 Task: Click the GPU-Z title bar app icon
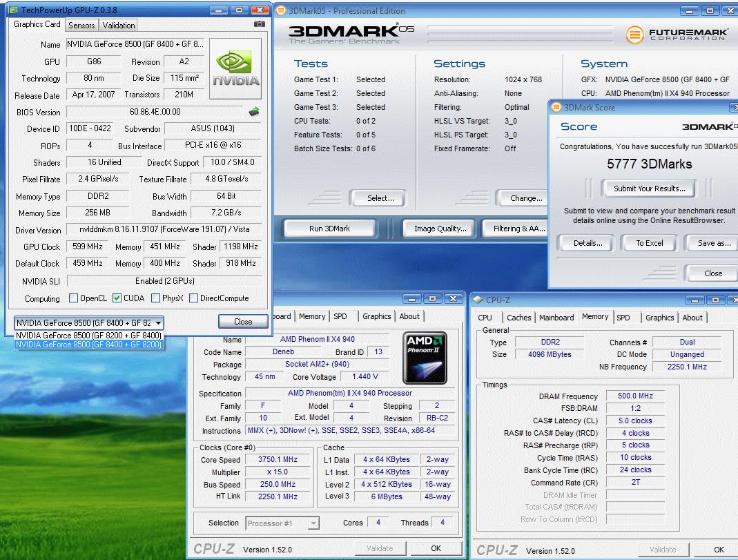point(14,10)
